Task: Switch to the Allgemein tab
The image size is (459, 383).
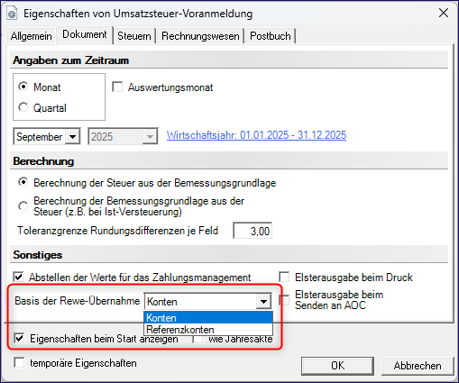Action: 31,36
